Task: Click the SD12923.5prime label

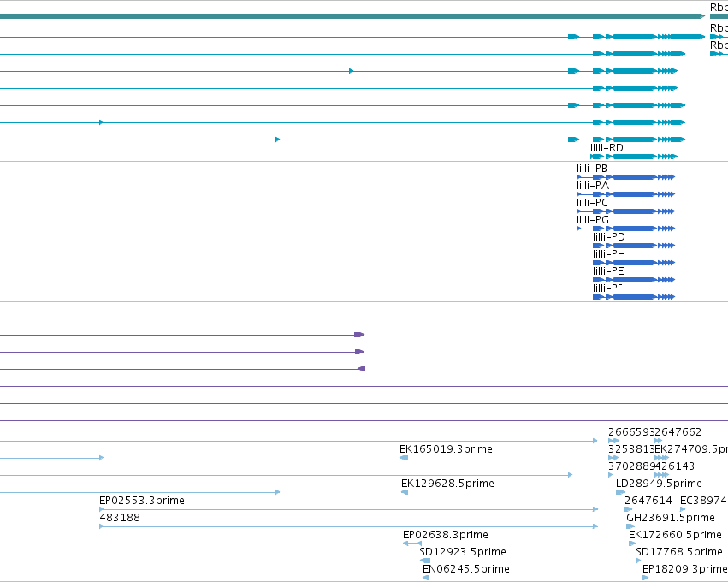Action: [463, 552]
